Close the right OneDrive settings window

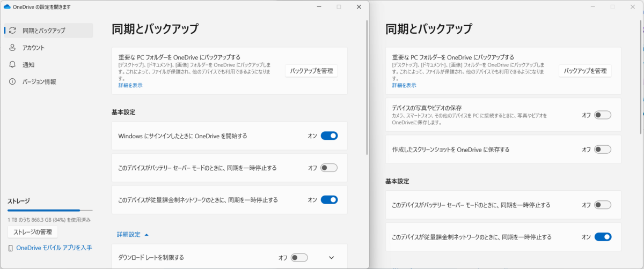(633, 7)
